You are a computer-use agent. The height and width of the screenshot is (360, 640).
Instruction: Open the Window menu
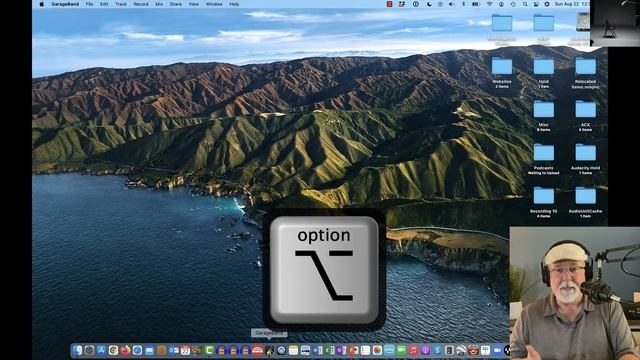(x=214, y=4)
